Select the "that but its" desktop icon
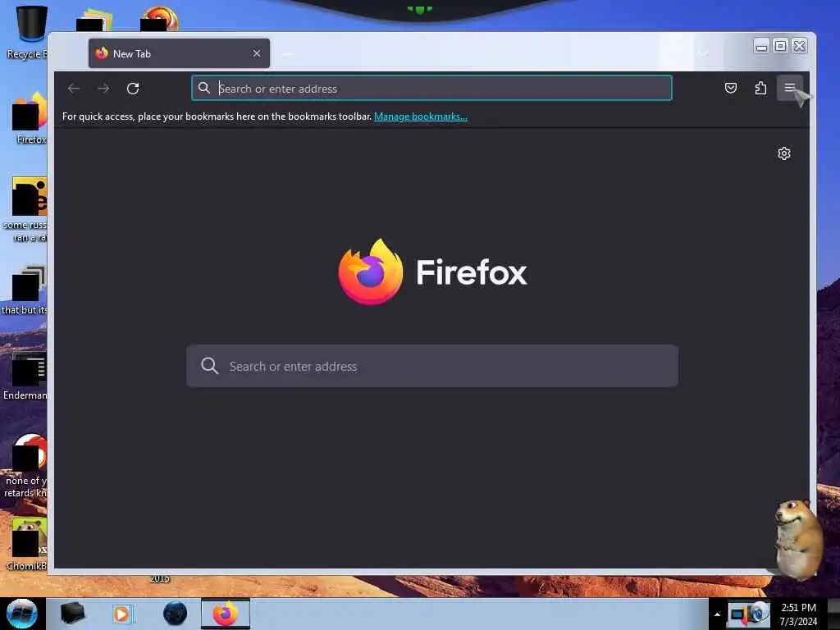 coord(25,290)
